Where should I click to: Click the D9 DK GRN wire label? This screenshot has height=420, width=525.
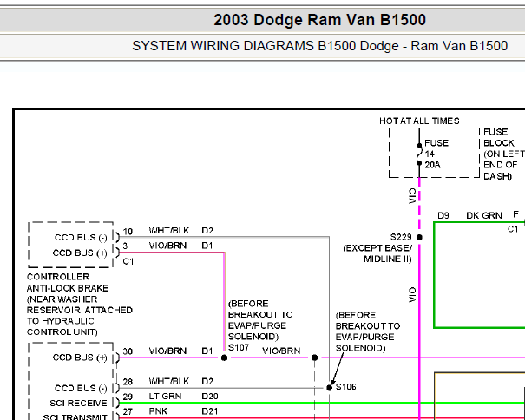469,215
